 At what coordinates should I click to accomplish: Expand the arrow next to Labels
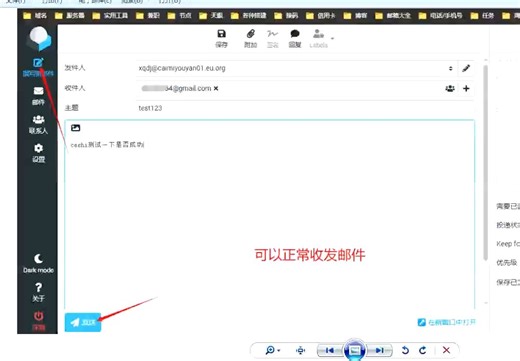(x=332, y=38)
